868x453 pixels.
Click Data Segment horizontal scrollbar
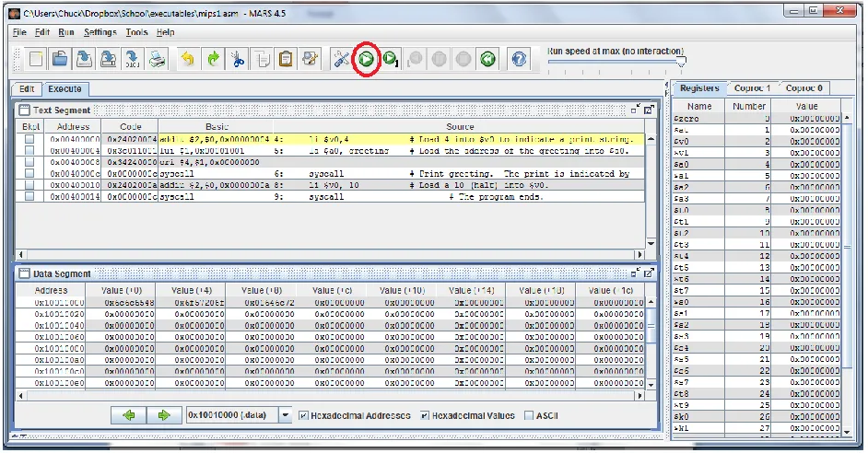tap(330, 396)
